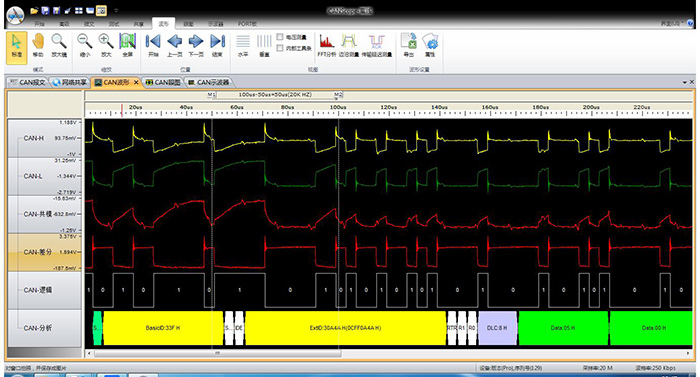Click the M2 time marker flag
The width and height of the screenshot is (700, 377).
point(338,95)
